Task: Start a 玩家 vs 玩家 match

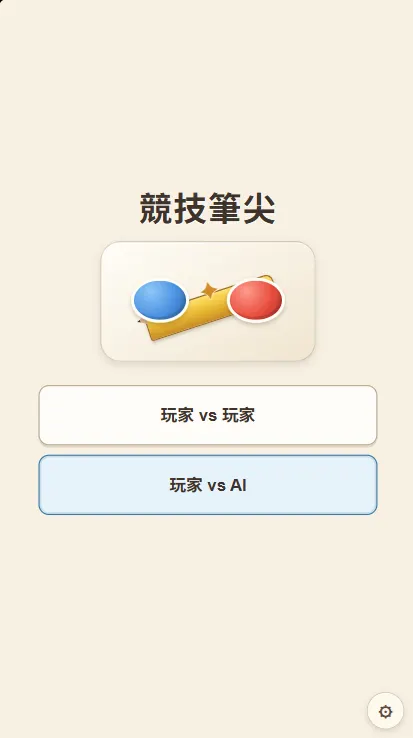Action: [x=208, y=415]
